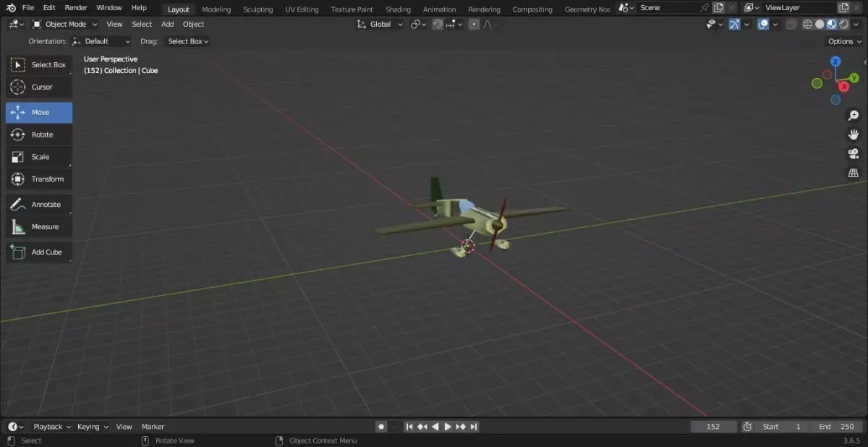Viewport: 868px width, 447px height.
Task: Toggle auto keying record button
Action: [381, 427]
